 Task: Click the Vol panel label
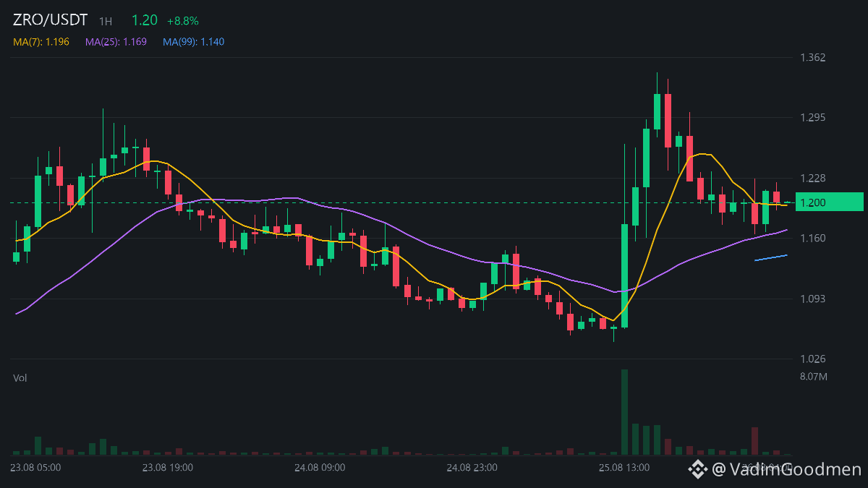coord(20,377)
